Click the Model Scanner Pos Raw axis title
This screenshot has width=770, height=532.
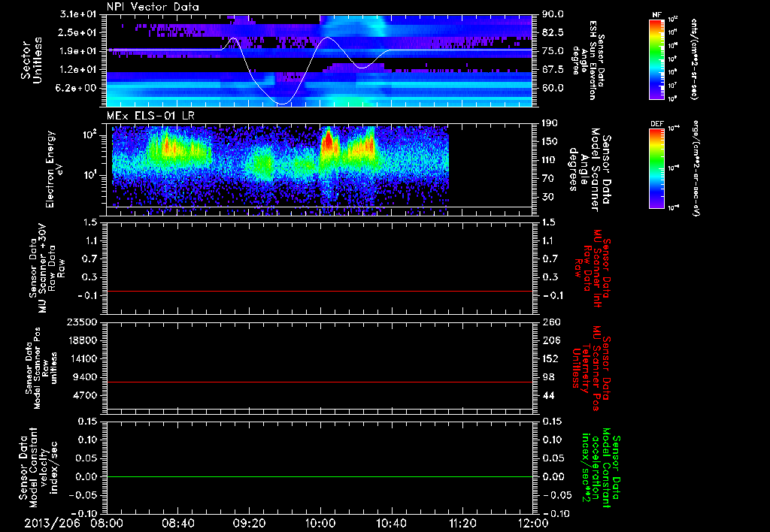(x=41, y=368)
